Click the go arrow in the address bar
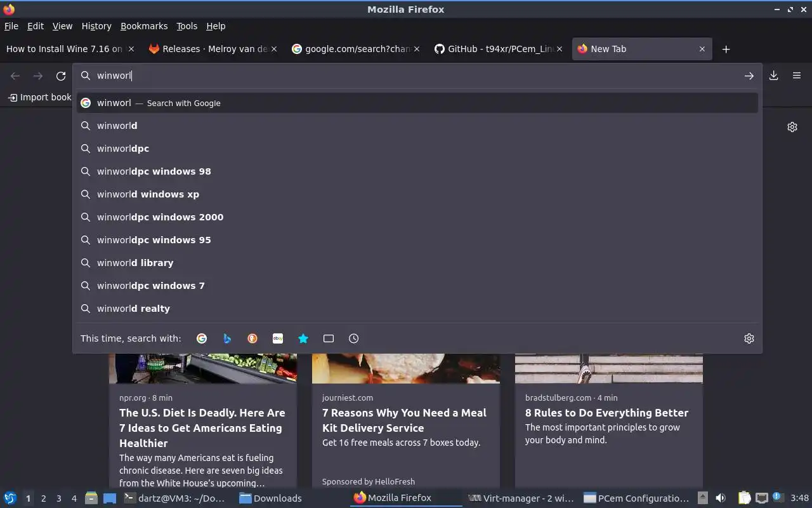The image size is (812, 508). point(749,76)
